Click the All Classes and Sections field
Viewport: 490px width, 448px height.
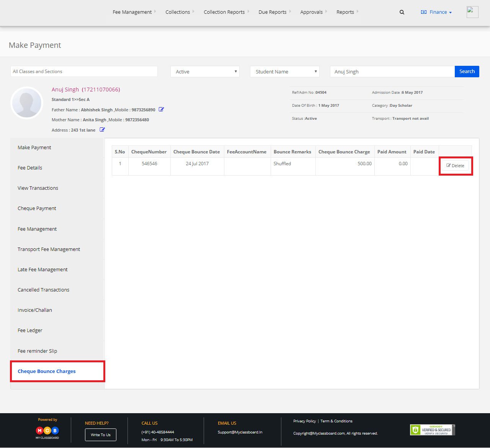[x=84, y=72]
